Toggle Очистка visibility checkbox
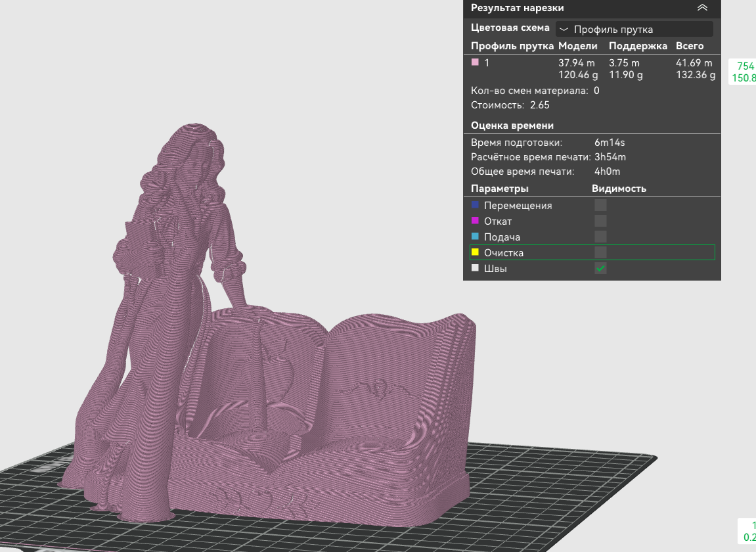The height and width of the screenshot is (552, 756). point(600,252)
